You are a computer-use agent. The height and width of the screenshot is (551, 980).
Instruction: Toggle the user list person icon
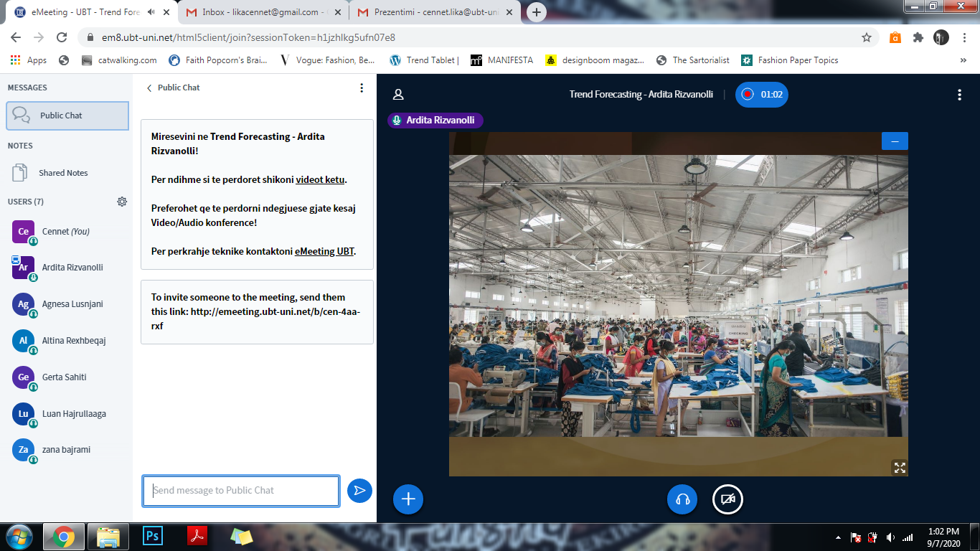398,95
